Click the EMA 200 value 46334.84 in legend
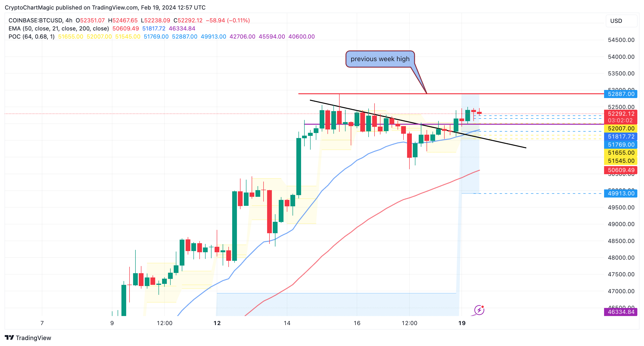644x346 pixels. pos(182,28)
